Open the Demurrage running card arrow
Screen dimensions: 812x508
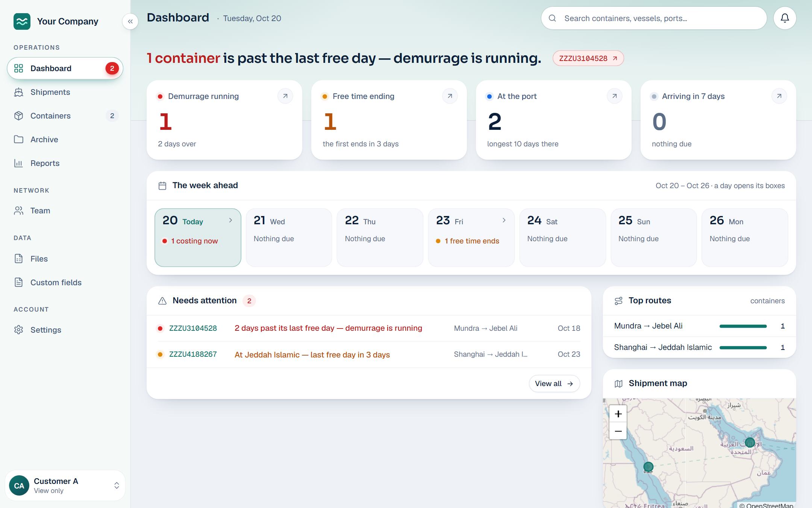[285, 96]
